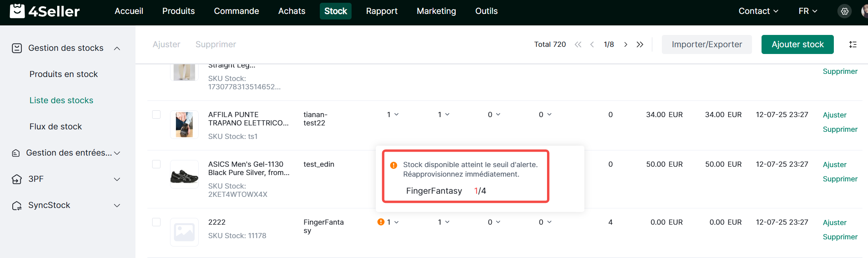The height and width of the screenshot is (258, 868).
Task: Open the ASICS shoe product thumbnail
Action: tap(184, 174)
